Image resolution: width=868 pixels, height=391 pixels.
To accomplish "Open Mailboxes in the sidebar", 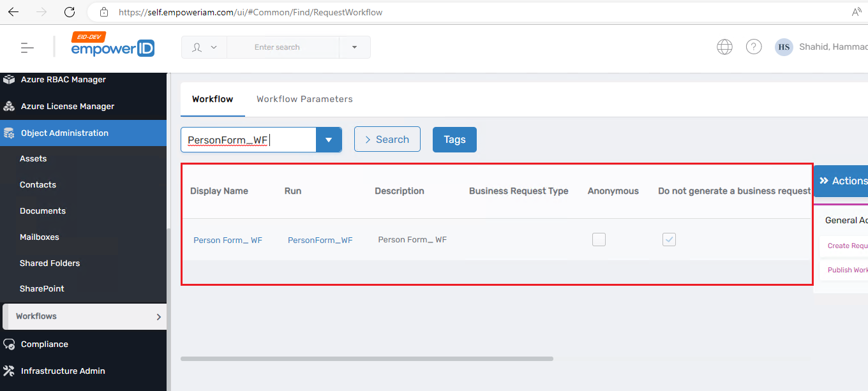I will [40, 237].
